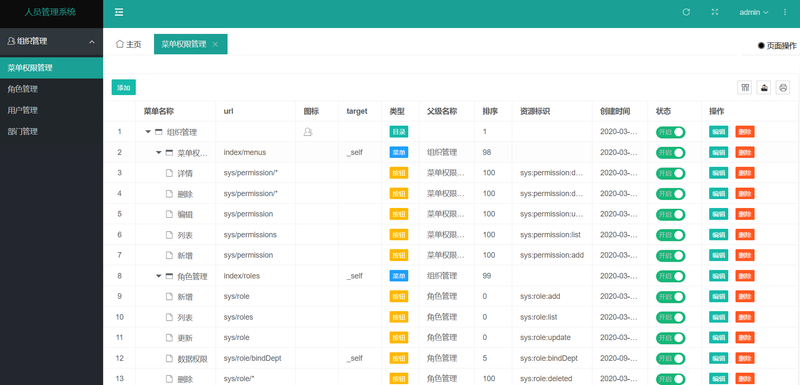Switch to the 主页 tab

pos(128,44)
